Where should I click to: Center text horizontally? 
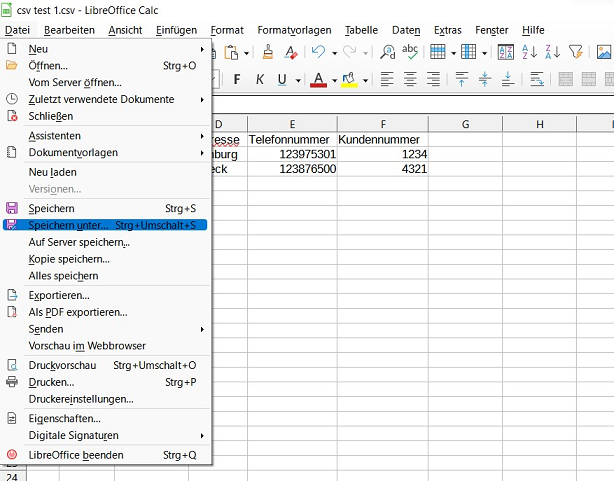410,79
